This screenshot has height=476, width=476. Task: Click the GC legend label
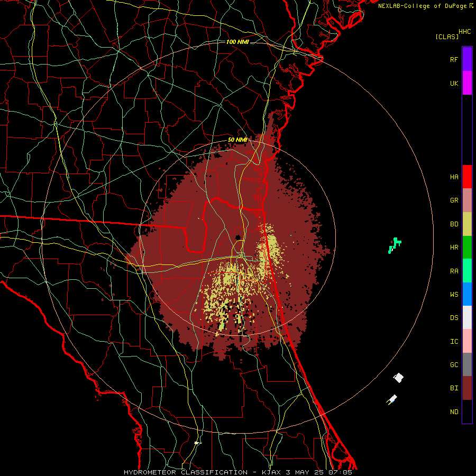(454, 365)
